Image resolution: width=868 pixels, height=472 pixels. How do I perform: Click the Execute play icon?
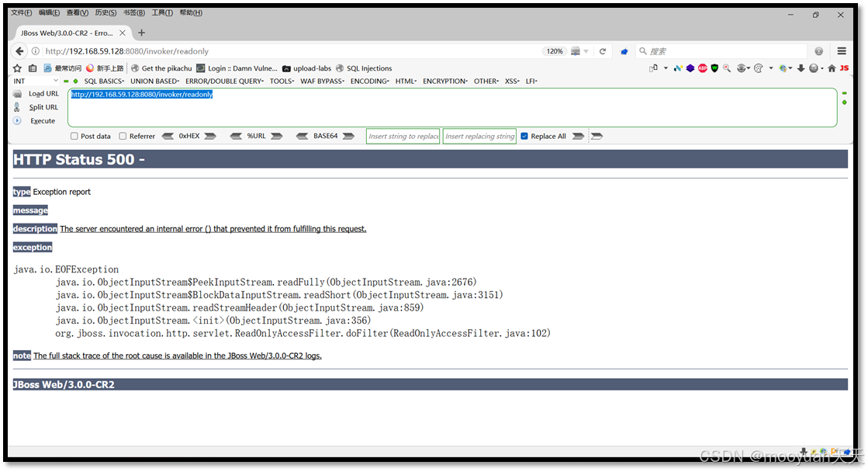(x=17, y=121)
